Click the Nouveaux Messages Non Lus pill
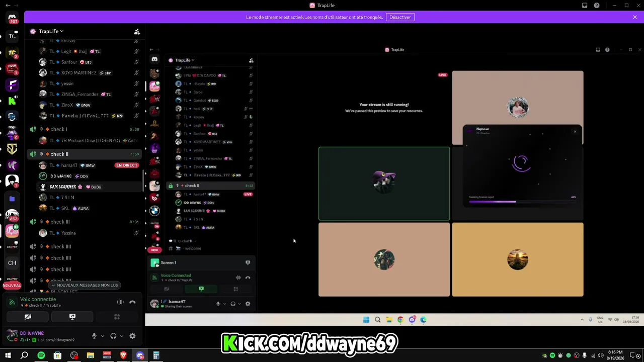The height and width of the screenshot is (362, 644). tap(85, 285)
